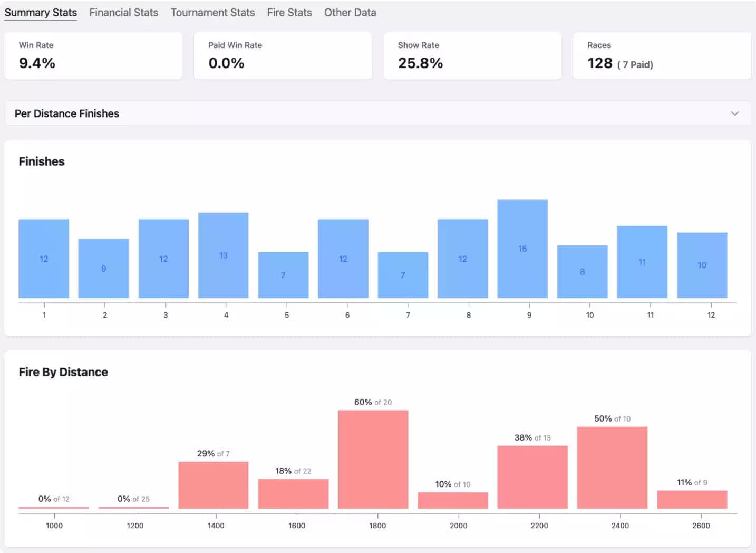This screenshot has height=553, width=756.
Task: Open the Tournament Stats tab
Action: [x=212, y=13]
